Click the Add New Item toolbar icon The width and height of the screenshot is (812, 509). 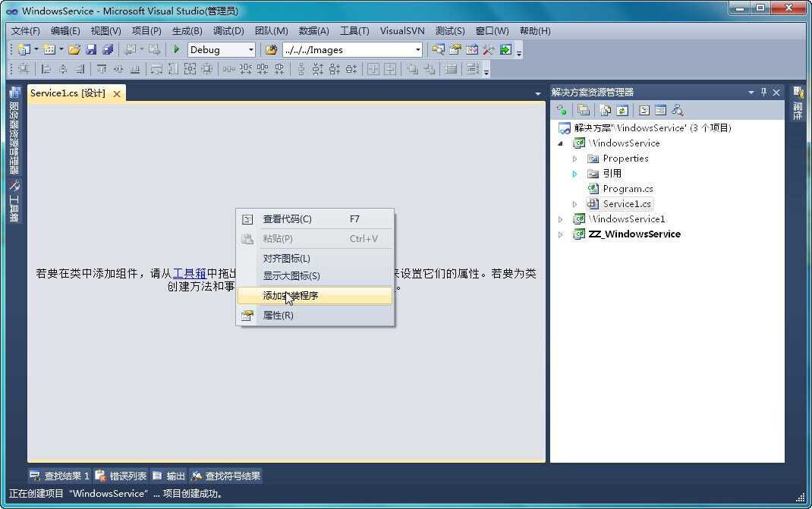[49, 50]
